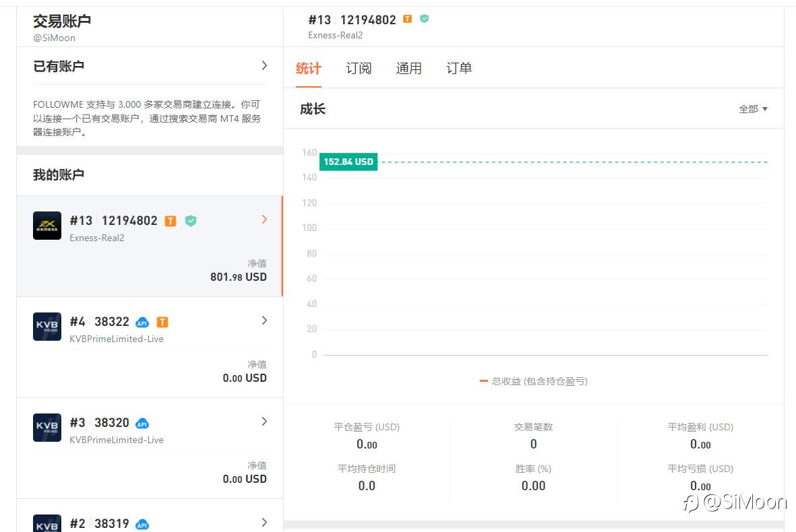Click blue API badge on account #2 38319
The image size is (796, 532).
point(143,525)
